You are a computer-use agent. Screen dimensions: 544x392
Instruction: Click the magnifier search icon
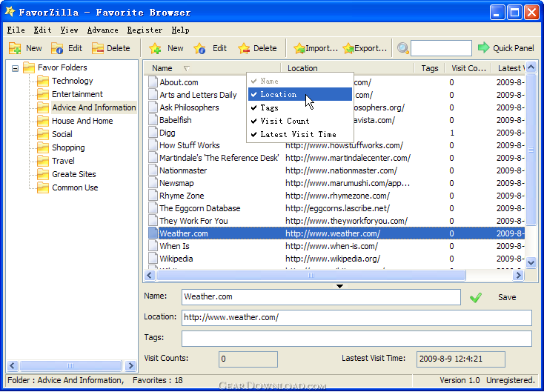(402, 48)
